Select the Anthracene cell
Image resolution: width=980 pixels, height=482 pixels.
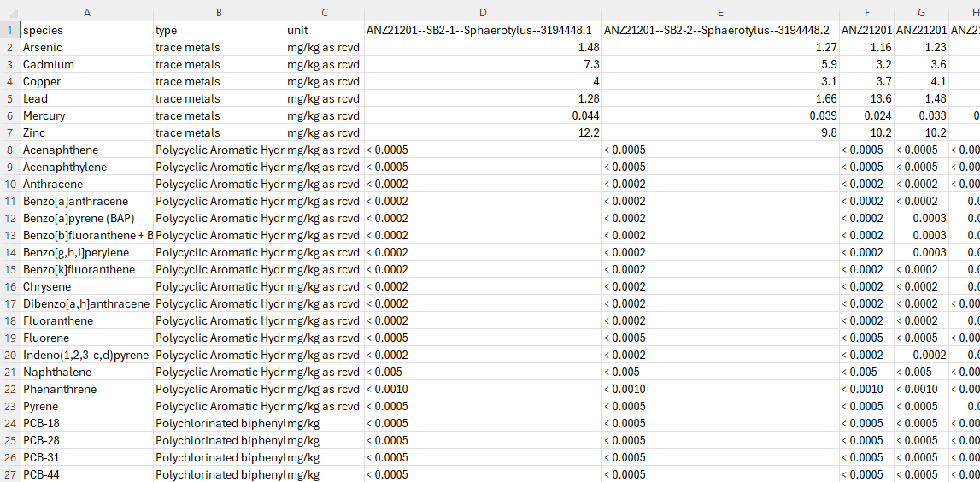(x=87, y=184)
